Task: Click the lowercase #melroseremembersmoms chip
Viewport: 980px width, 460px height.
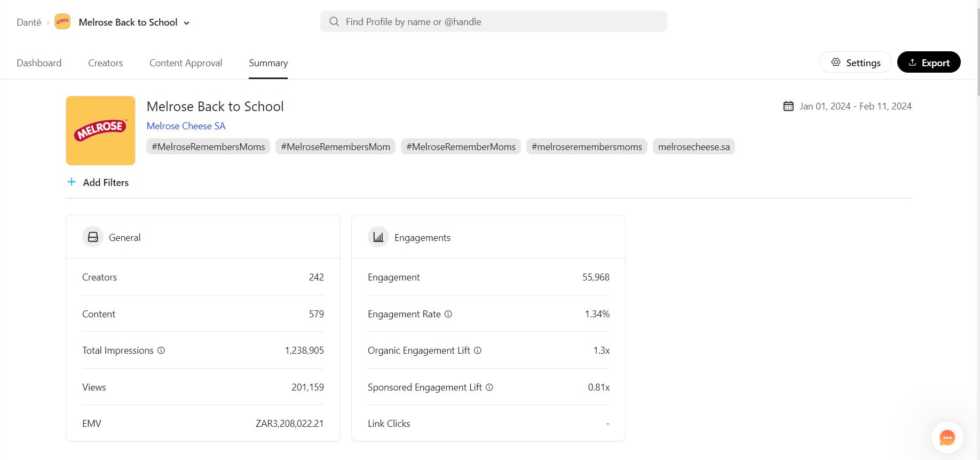Action: tap(587, 147)
